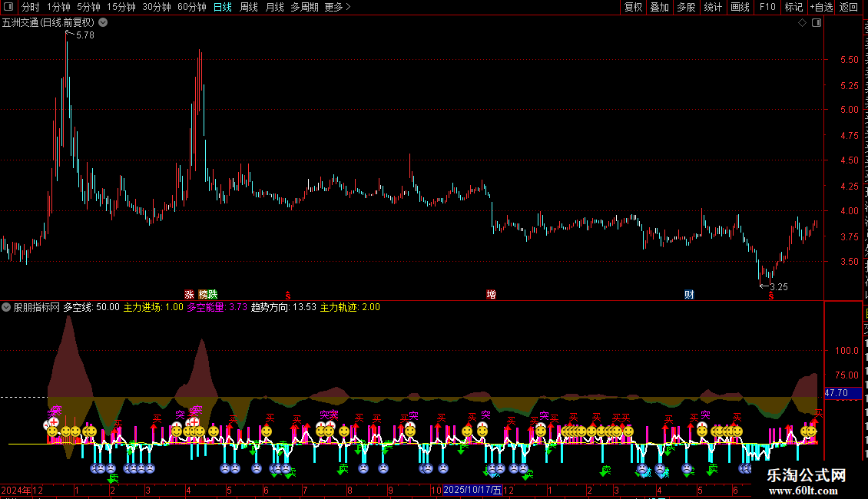The height and width of the screenshot is (499, 868).
Task: Click the 2025/10/17/五 date cursor label
Action: 472,490
